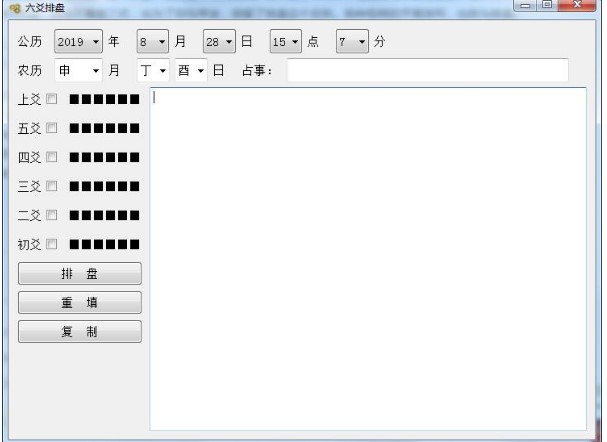Image resolution: width=607 pixels, height=442 pixels.
Task: Click the 五爻 solid line graphic
Action: click(x=105, y=128)
